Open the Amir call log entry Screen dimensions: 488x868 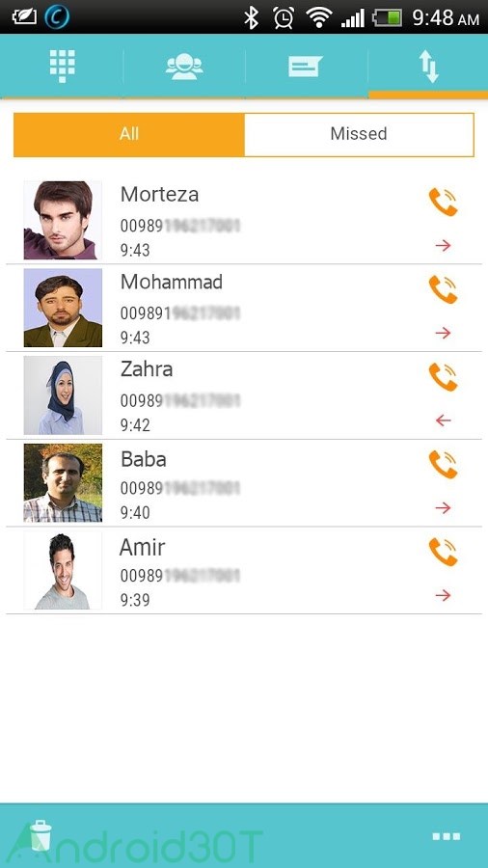tap(243, 570)
